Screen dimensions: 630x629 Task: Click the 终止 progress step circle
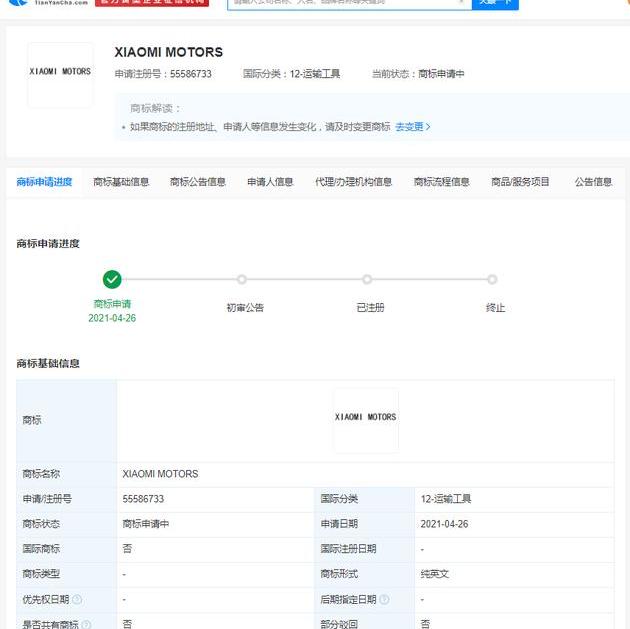click(x=492, y=279)
